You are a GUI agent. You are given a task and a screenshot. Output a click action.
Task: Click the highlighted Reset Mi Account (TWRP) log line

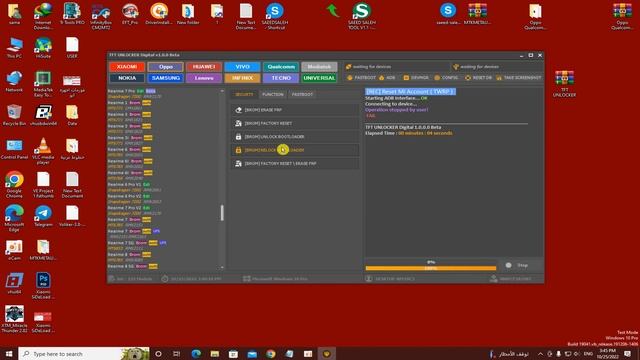410,91
